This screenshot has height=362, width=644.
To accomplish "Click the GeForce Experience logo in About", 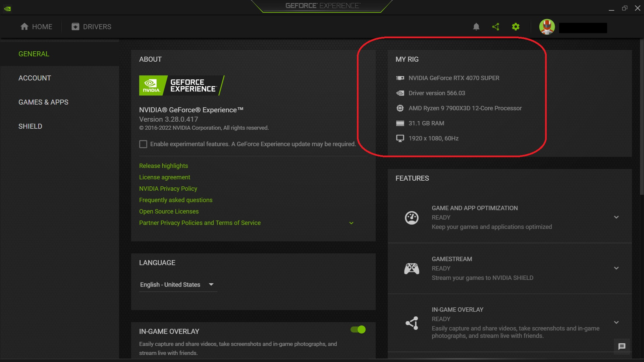I will (181, 85).
